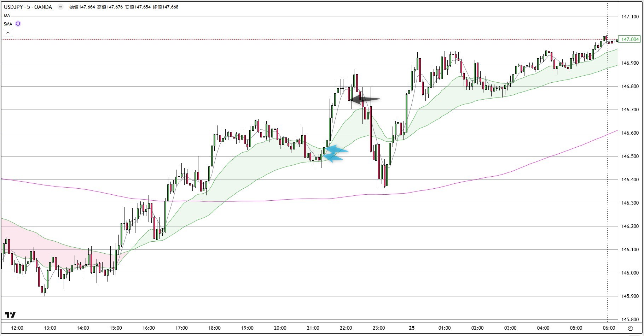Click the 146.500 price axis label
644x336 pixels.
coord(630,156)
